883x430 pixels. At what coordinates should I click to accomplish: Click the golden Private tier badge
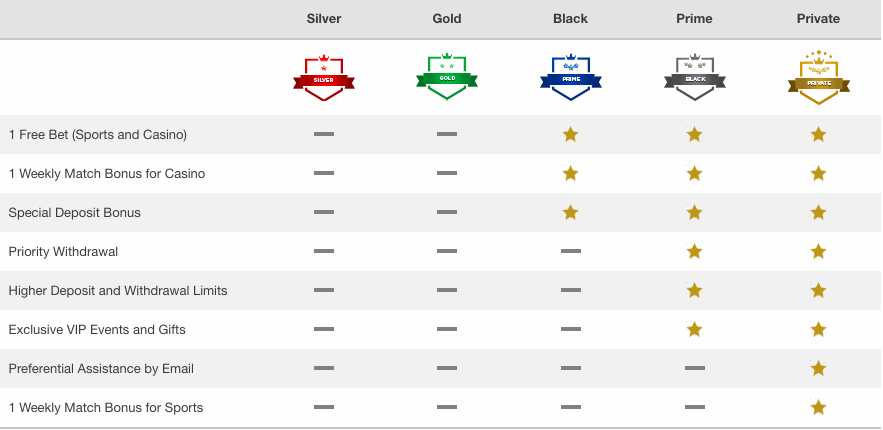coord(818,78)
